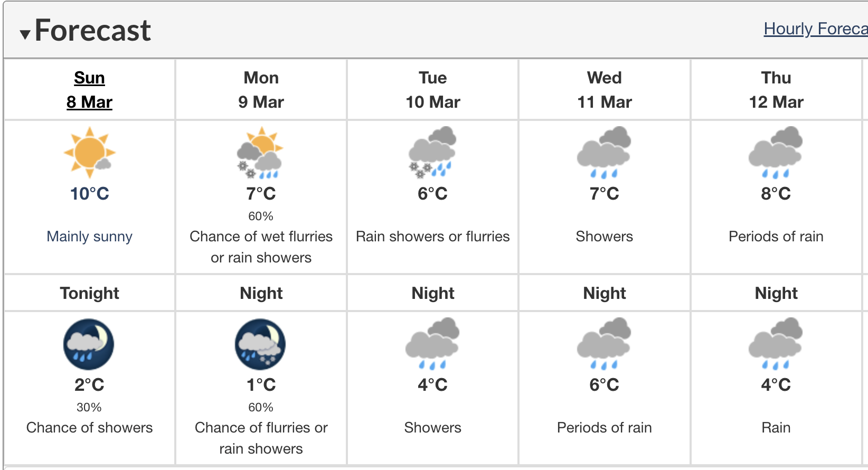The height and width of the screenshot is (470, 868).
Task: Click the 10°C Sunday temperature
Action: [89, 194]
